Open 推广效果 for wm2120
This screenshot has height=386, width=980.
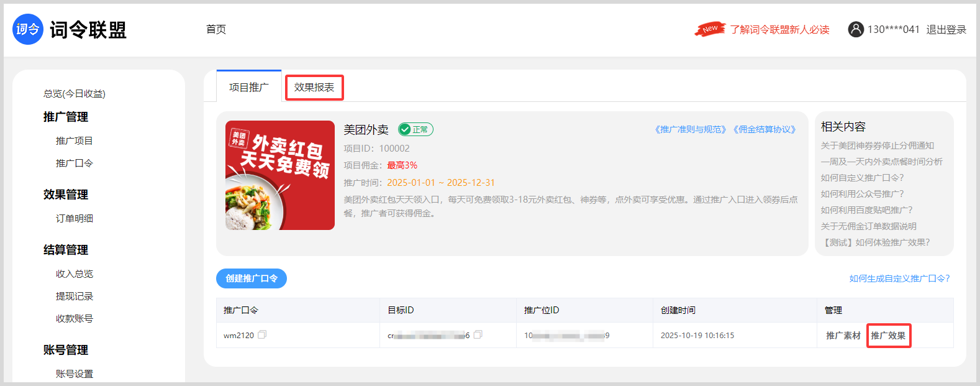coord(888,336)
